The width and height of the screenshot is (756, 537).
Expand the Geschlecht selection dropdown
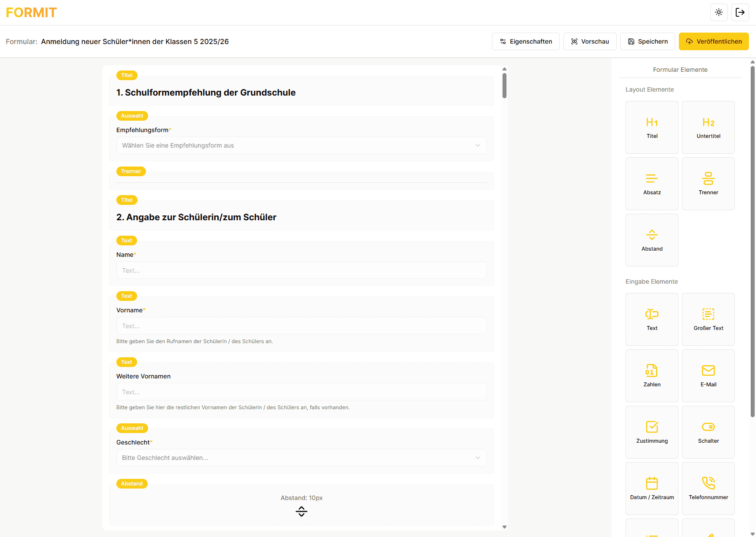click(x=302, y=458)
